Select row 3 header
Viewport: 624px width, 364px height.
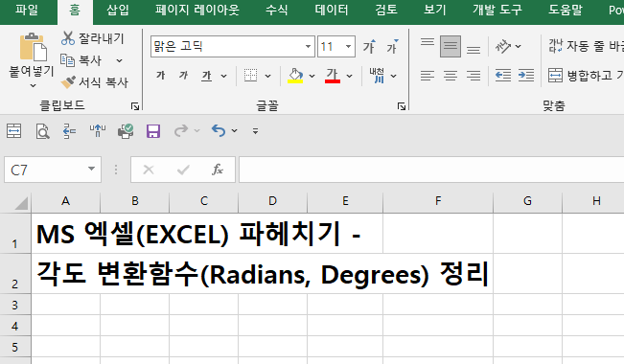coord(15,305)
